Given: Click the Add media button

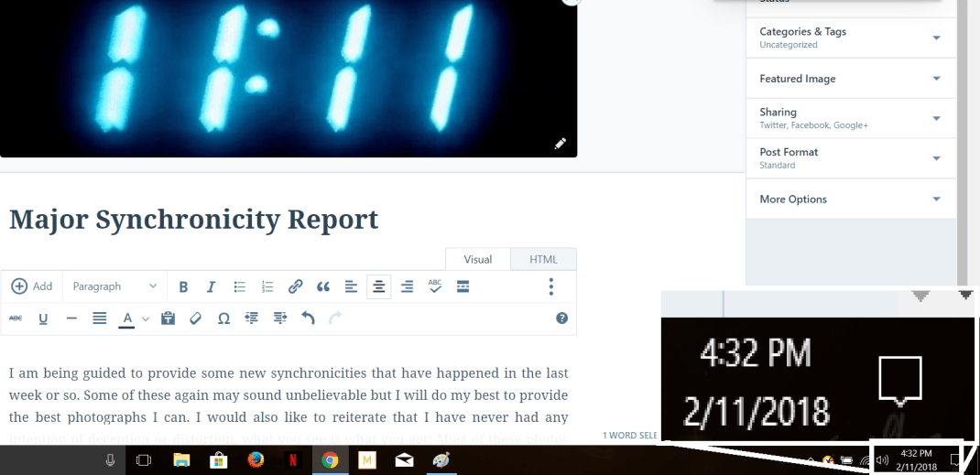Looking at the screenshot, I should pyautogui.click(x=32, y=286).
